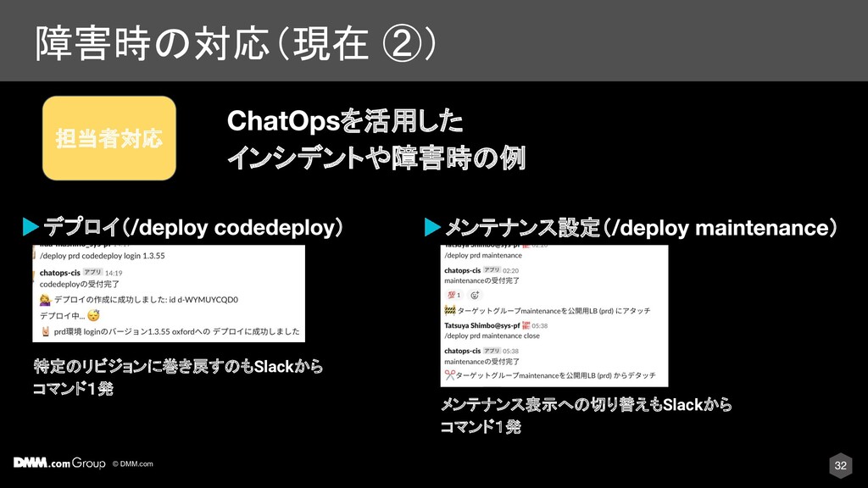
Task: Click the © DMM.com copyright text
Action: click(x=133, y=463)
